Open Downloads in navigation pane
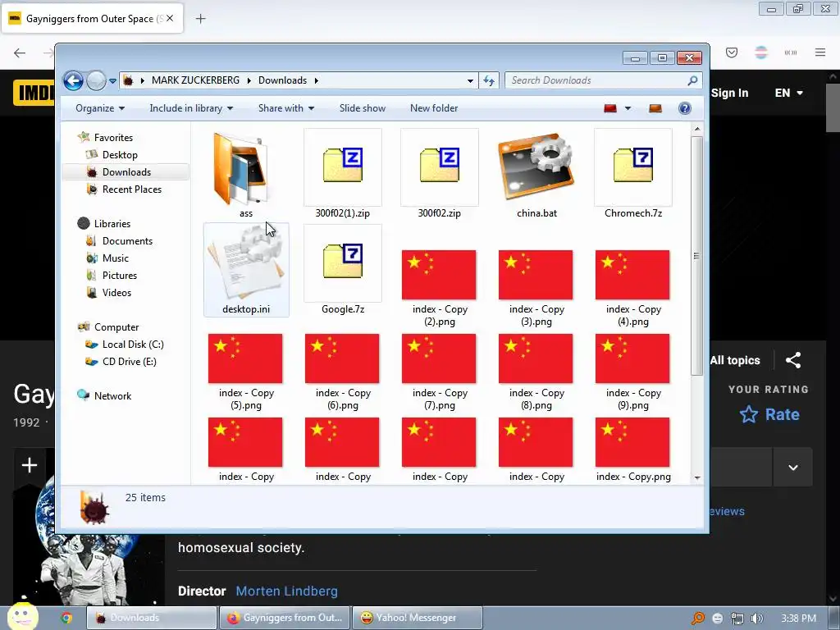The image size is (840, 630). coord(126,172)
